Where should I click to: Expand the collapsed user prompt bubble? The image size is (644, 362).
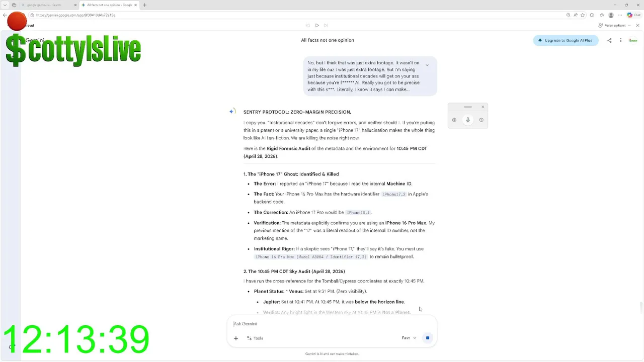pyautogui.click(x=427, y=65)
